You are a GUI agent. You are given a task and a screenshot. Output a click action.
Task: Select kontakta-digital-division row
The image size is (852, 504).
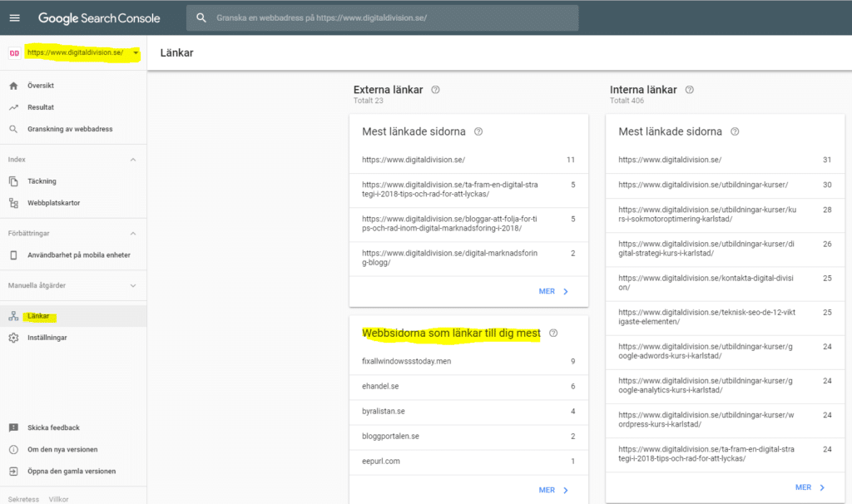tap(725, 283)
